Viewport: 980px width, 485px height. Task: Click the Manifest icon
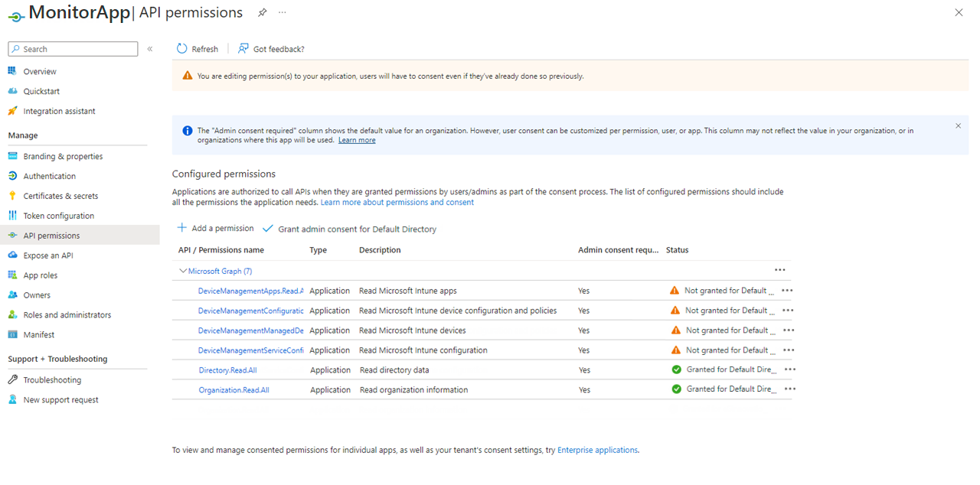pos(12,335)
